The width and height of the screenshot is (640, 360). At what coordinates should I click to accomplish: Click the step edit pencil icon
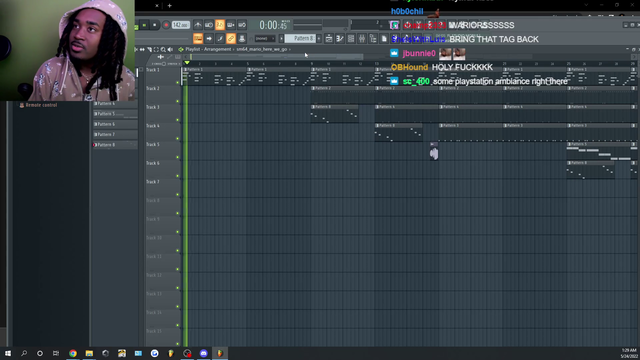point(220,39)
